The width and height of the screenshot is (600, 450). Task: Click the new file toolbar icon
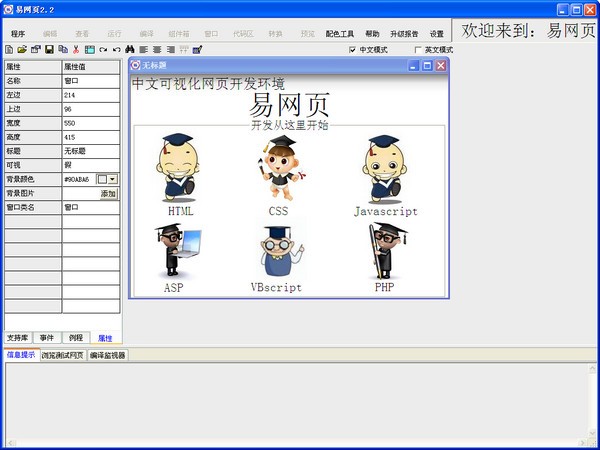9,49
